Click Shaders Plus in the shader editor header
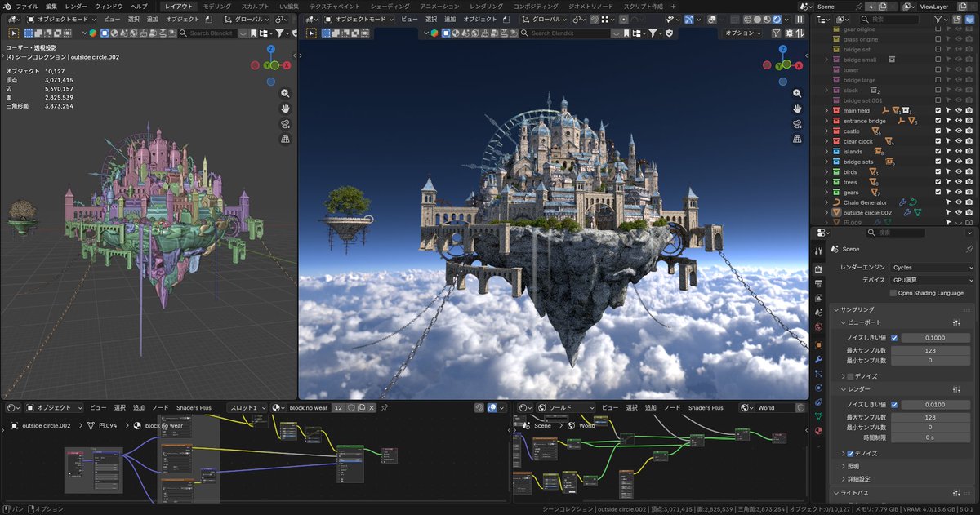 tap(194, 407)
